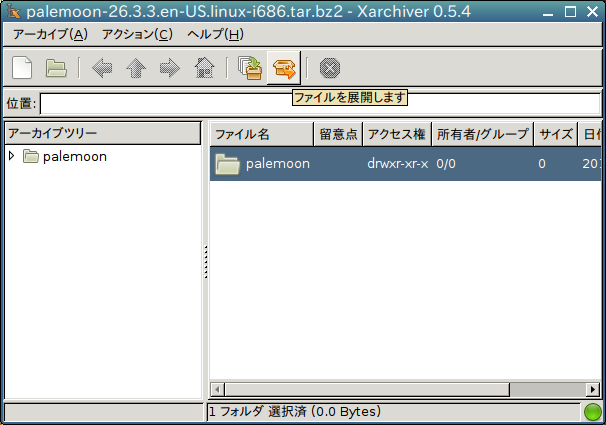Click the horizontal scrollbar left arrow

tap(218, 389)
